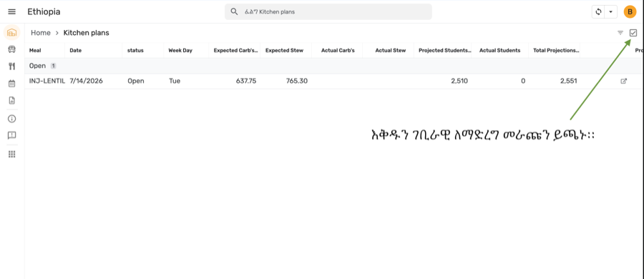Open the fork and knife kitchen icon
This screenshot has height=279, width=644.
[12, 67]
